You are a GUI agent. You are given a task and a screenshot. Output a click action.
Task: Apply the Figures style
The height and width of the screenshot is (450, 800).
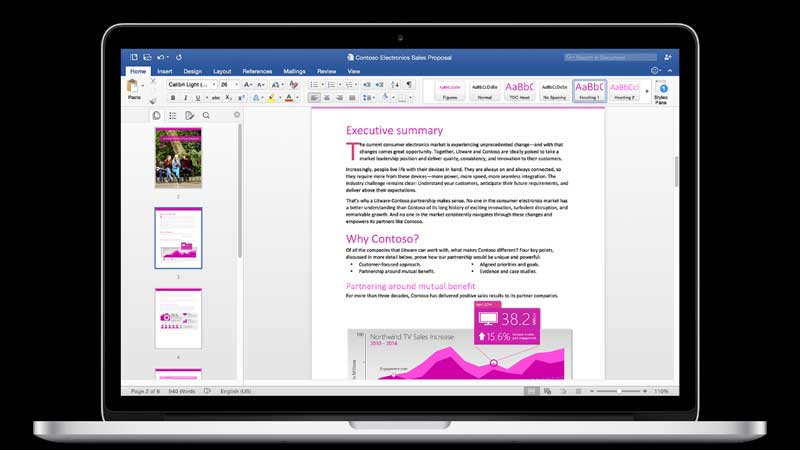[449, 91]
